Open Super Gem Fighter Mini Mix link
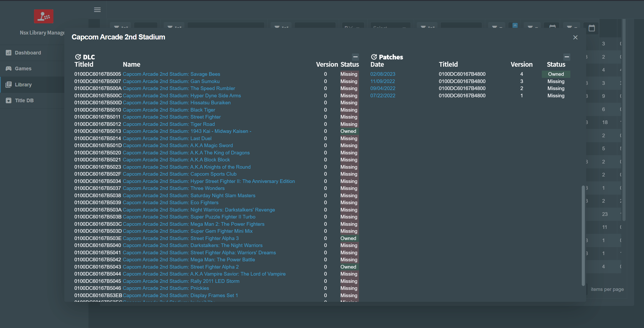The height and width of the screenshot is (328, 644). (x=188, y=231)
